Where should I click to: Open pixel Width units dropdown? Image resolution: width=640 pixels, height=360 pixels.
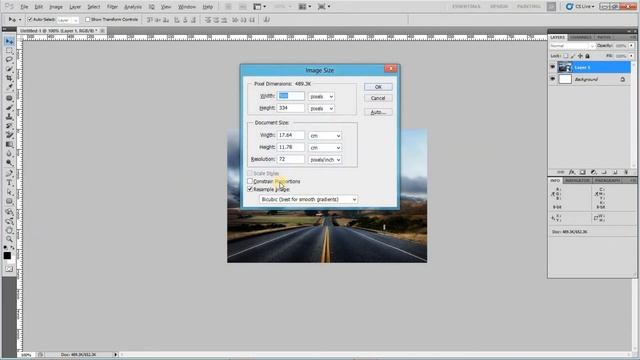pyautogui.click(x=321, y=97)
